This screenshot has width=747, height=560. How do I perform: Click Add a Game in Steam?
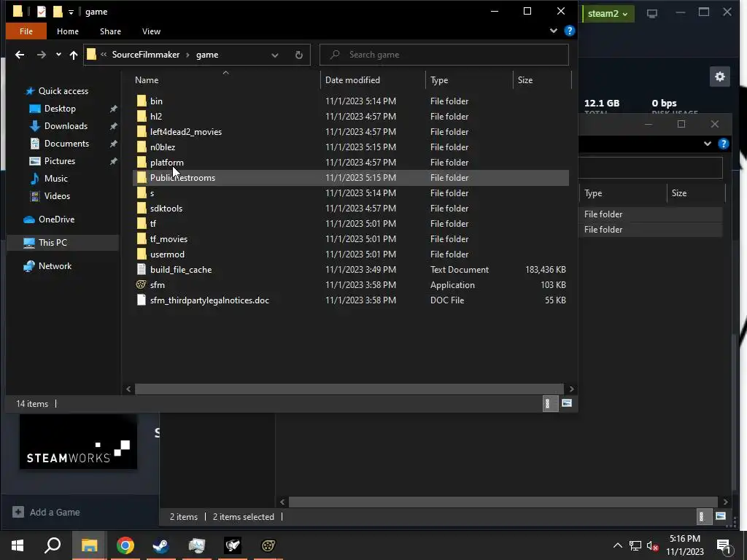pos(46,513)
